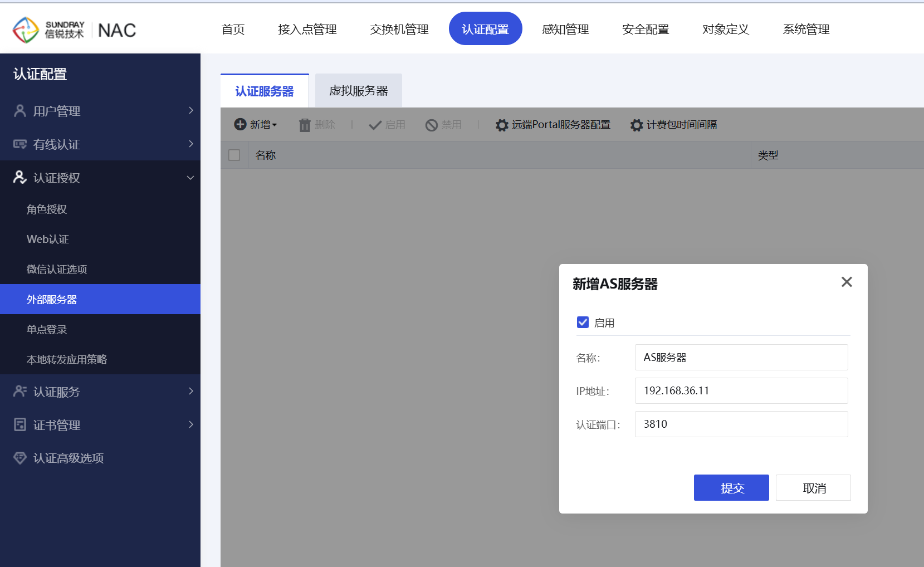Expand the 有线认证 chevron
Viewport: 924px width, 567px height.
point(191,144)
